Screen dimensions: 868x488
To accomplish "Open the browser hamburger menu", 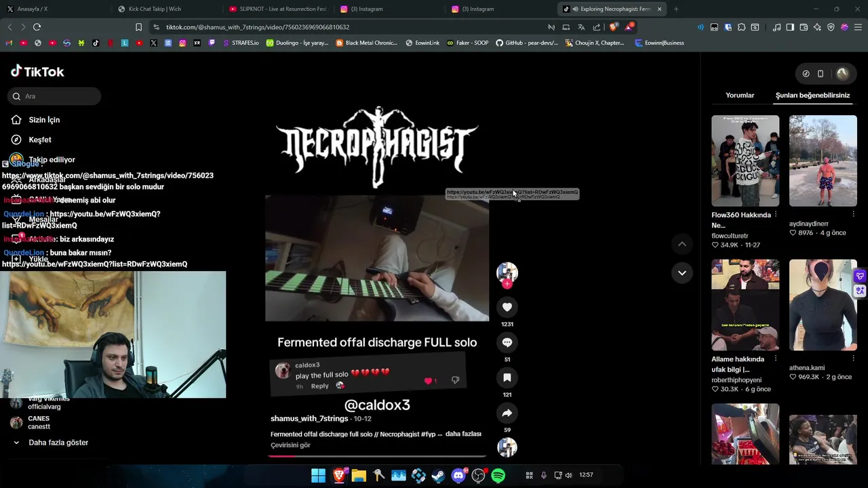I will [858, 27].
